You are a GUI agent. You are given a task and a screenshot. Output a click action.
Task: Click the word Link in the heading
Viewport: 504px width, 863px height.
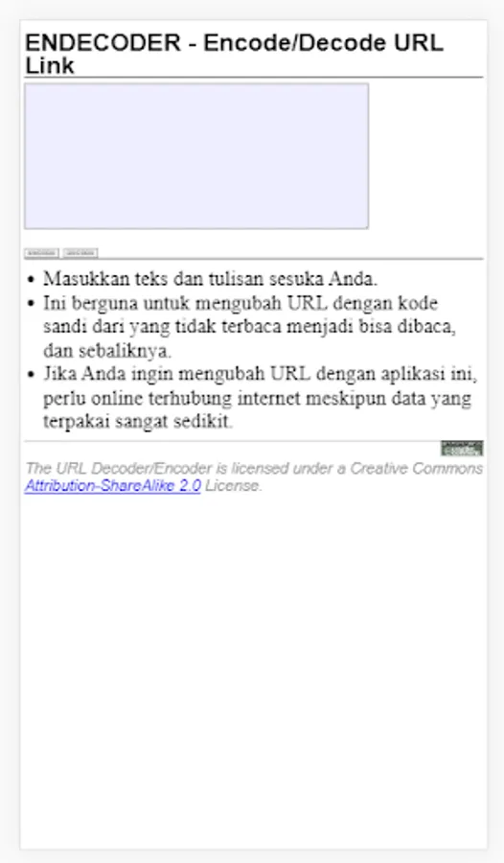pos(50,65)
